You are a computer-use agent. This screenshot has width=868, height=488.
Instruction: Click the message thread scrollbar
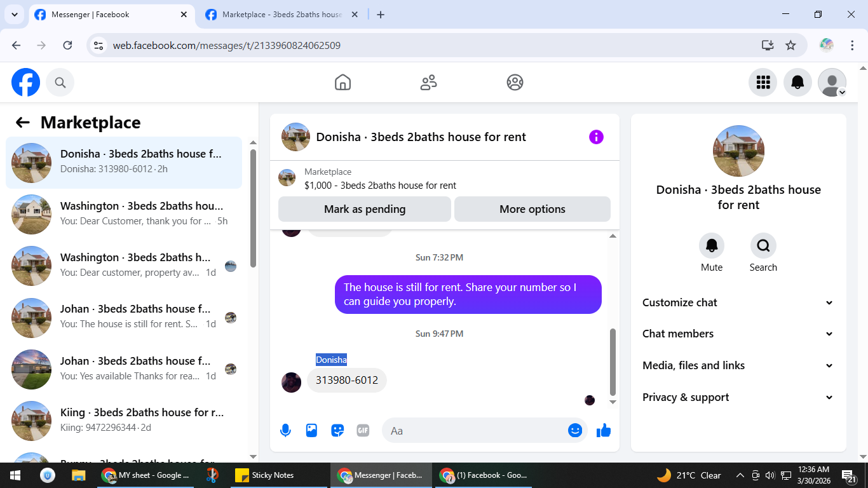(613, 362)
